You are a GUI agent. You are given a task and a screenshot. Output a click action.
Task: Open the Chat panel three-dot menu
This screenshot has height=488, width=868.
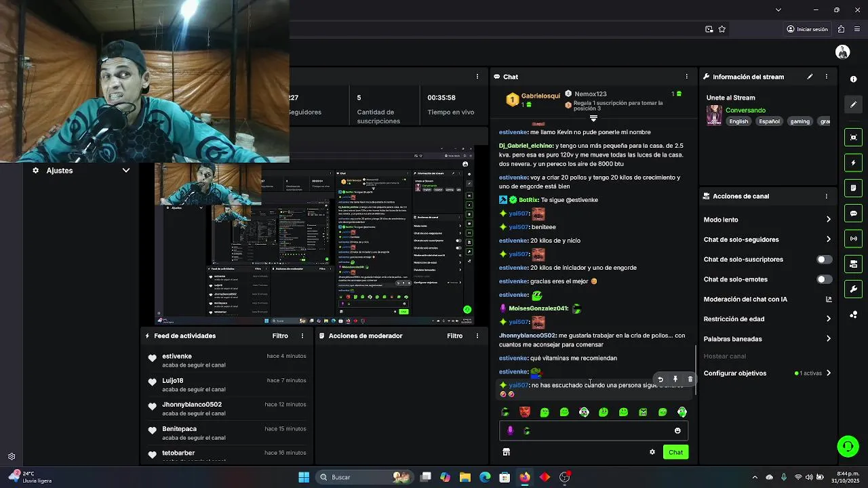click(686, 77)
